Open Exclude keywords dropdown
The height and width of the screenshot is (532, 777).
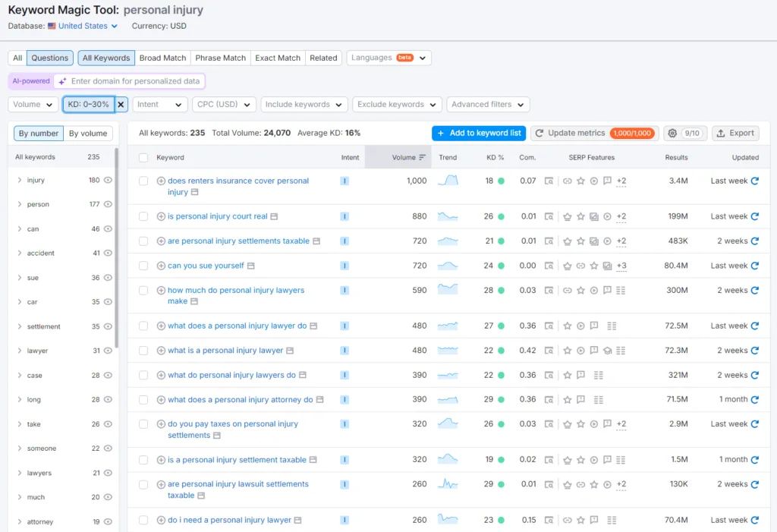397,105
